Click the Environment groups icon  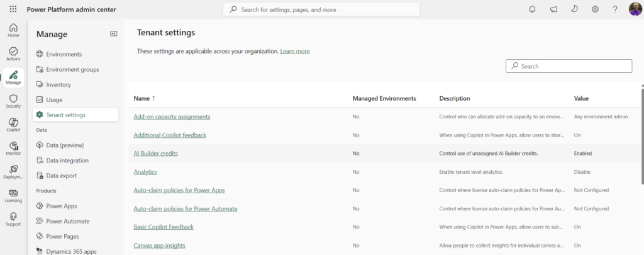(40, 69)
